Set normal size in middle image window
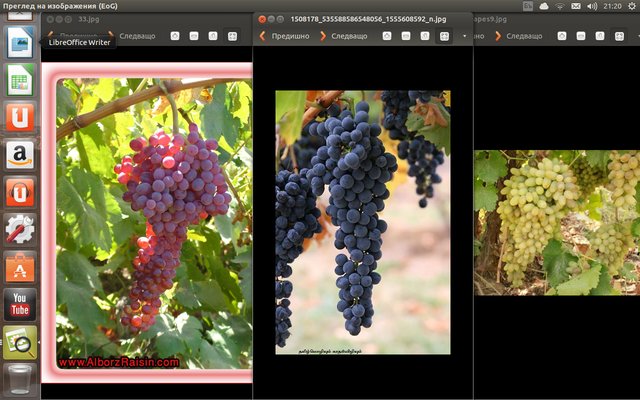The width and height of the screenshot is (640, 400). coord(424,36)
